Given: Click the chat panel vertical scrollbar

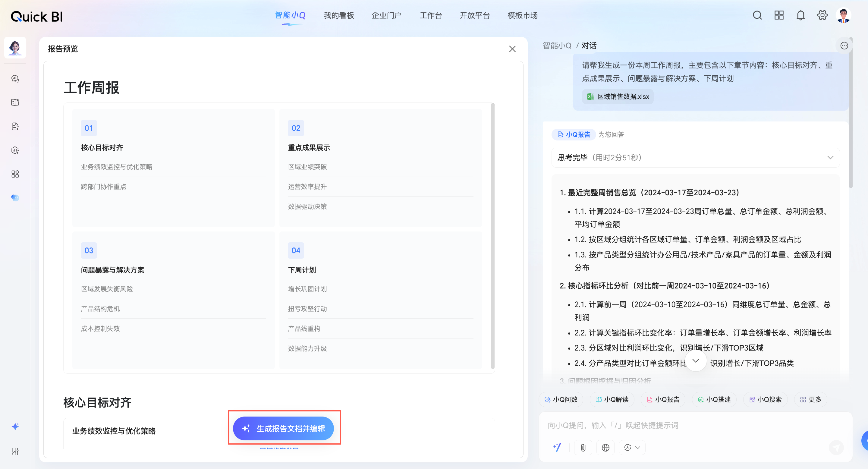Looking at the screenshot, I should point(851,113).
